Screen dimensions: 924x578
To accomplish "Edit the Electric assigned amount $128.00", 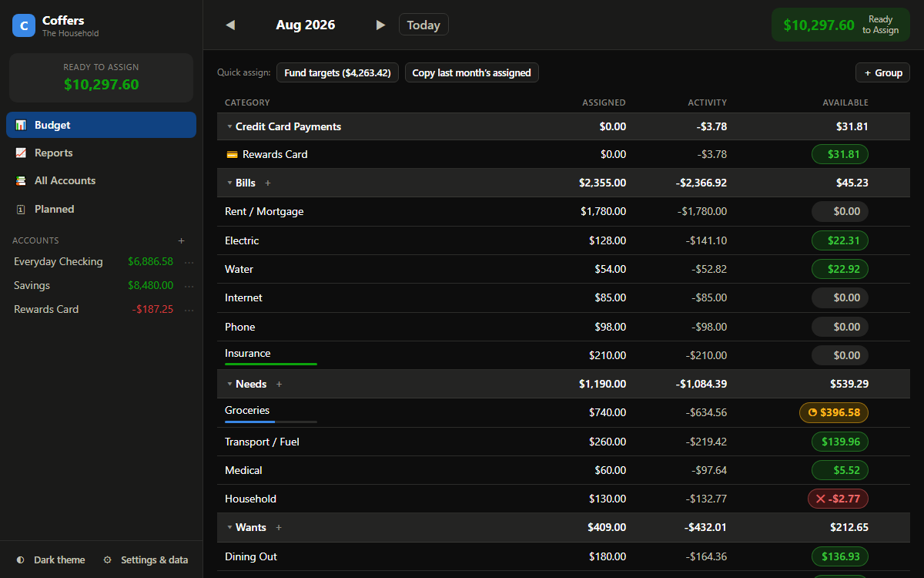I will (x=608, y=240).
